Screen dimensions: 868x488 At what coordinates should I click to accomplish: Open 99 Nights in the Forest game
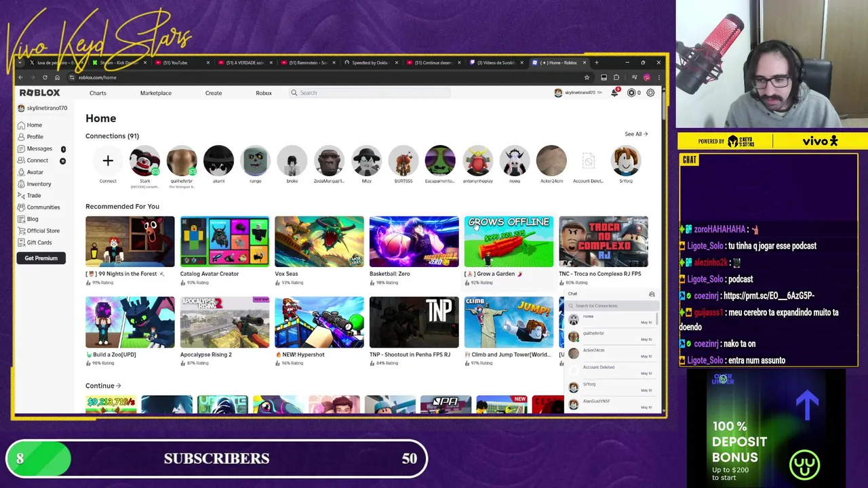[x=130, y=250]
